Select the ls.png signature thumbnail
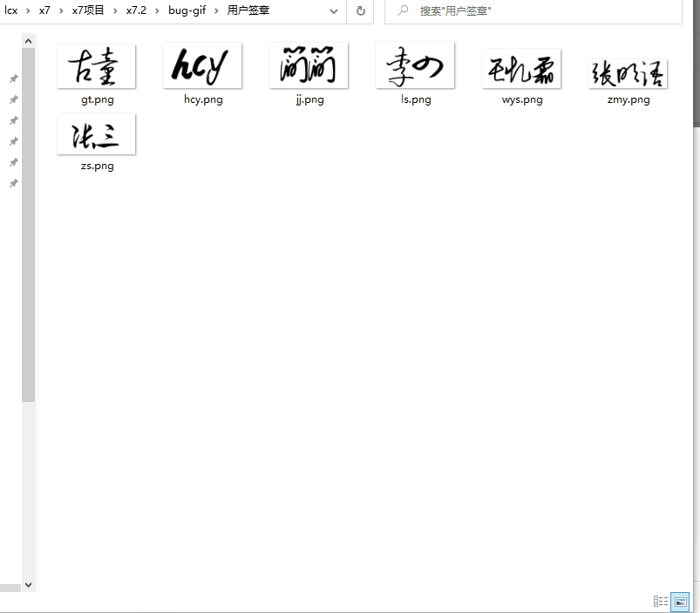Image resolution: width=700 pixels, height=613 pixels. pyautogui.click(x=415, y=65)
